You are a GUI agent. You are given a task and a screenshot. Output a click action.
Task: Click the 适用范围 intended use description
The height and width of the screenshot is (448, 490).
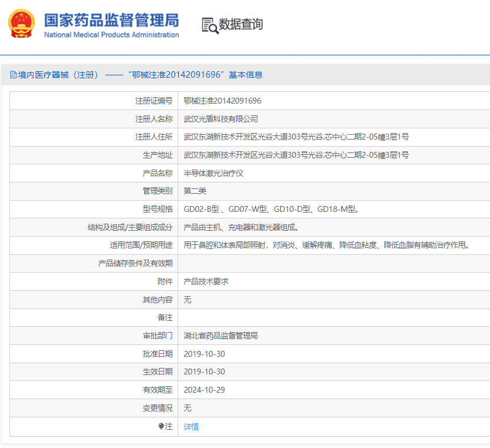(x=326, y=245)
